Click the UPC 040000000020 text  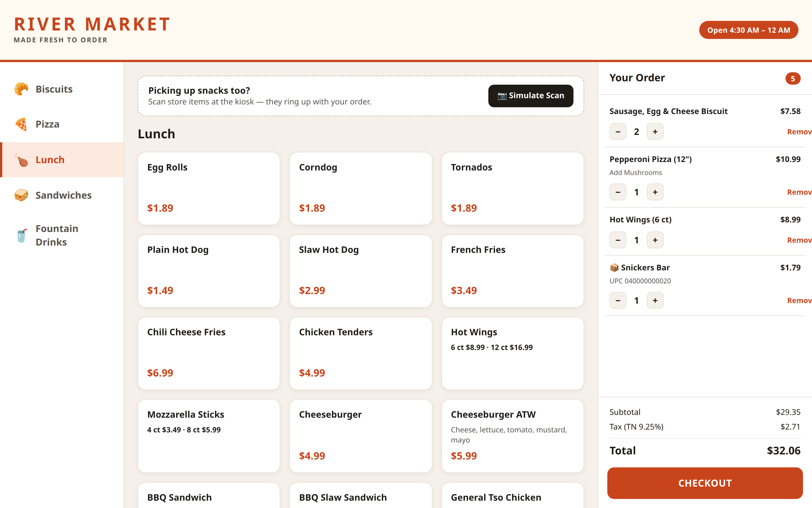(640, 281)
